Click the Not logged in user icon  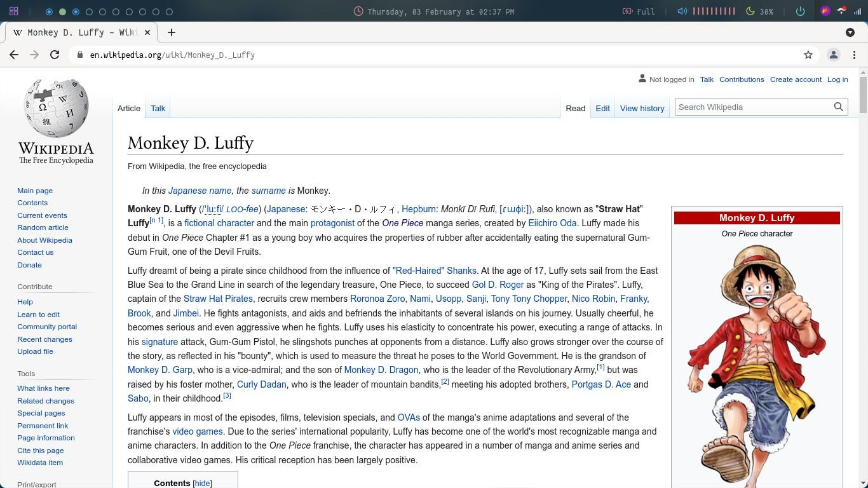[642, 79]
